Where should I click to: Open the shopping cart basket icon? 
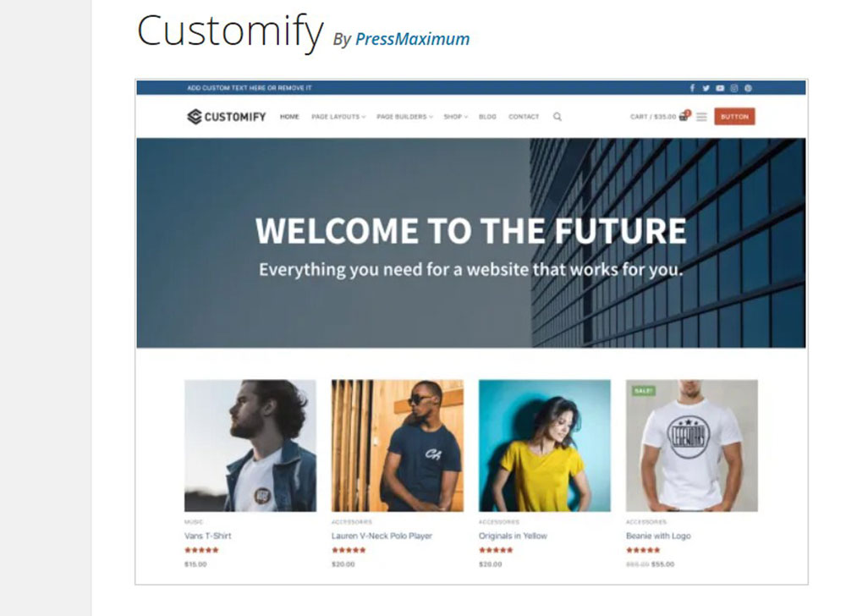click(x=684, y=116)
